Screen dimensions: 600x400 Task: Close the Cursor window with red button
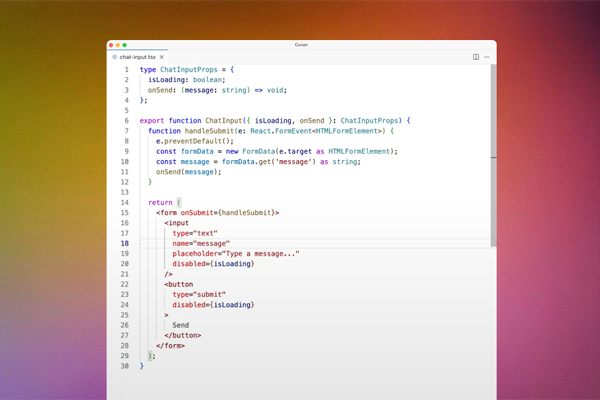coord(112,45)
